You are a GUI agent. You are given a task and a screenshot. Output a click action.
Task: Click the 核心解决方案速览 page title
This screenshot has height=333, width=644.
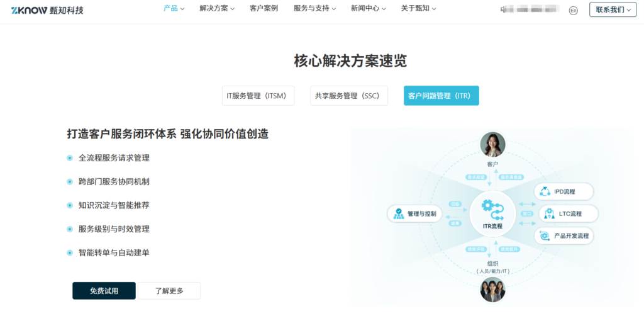click(350, 61)
